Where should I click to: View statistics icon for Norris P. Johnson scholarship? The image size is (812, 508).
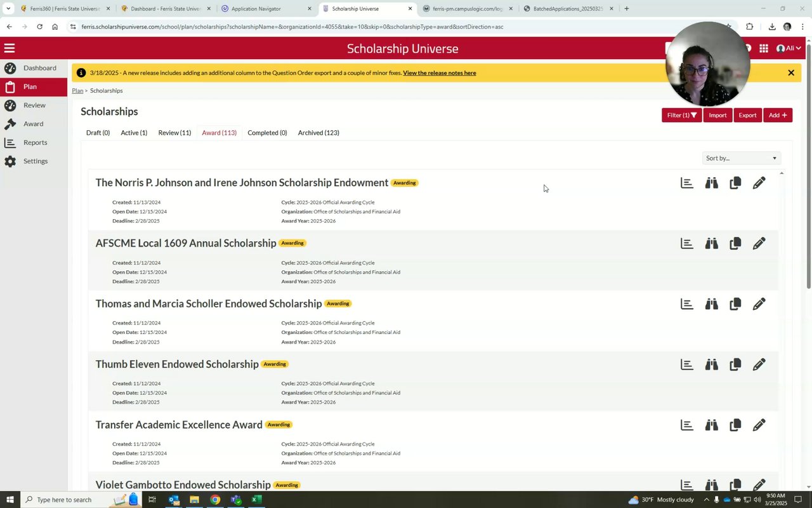tap(687, 183)
